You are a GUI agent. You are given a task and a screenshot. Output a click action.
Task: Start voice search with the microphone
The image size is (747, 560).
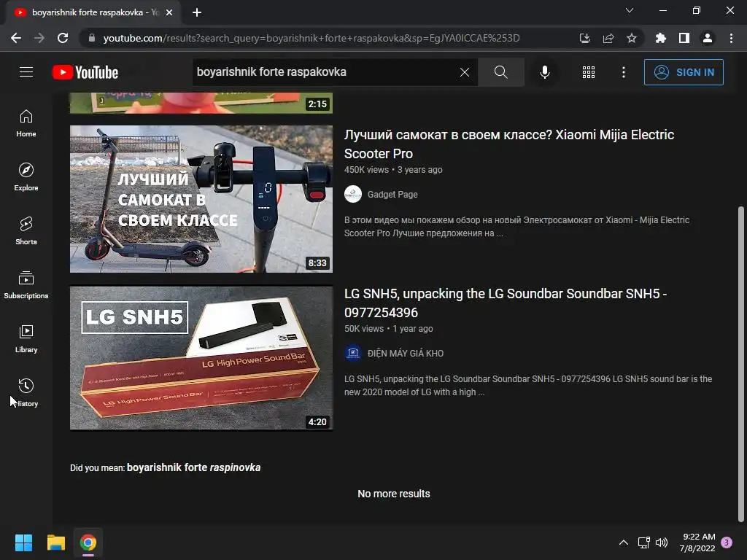tap(544, 72)
